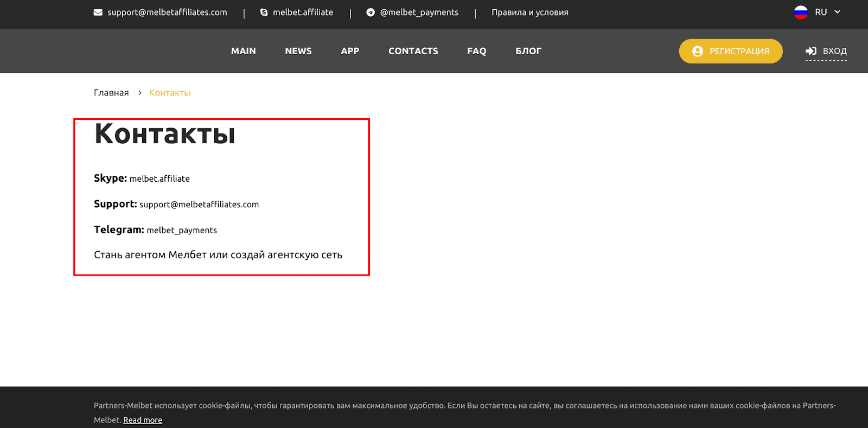Image resolution: width=868 pixels, height=428 pixels.
Task: Click Стань агентом Мелбет text
Action: [218, 255]
